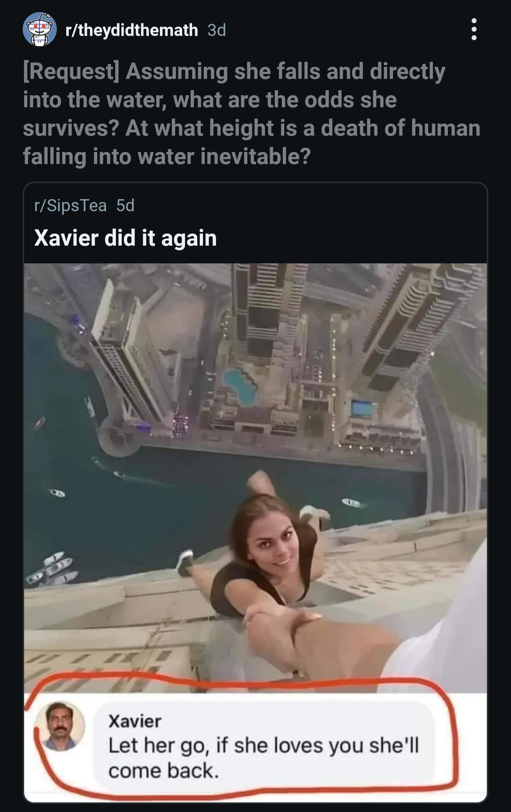Tap the r/theydidthemath subreddit avatar
The image size is (511, 812).
click(40, 29)
